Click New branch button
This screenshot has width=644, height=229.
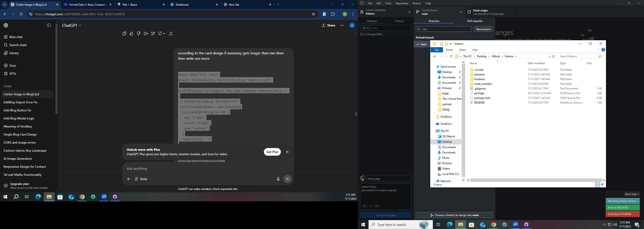(483, 29)
